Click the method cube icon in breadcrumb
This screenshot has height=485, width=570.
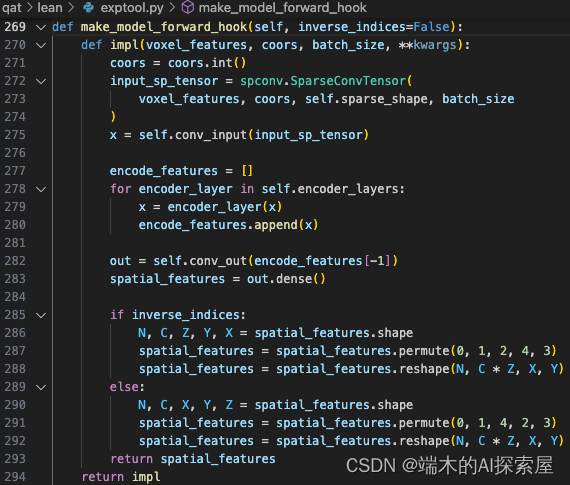tap(188, 8)
